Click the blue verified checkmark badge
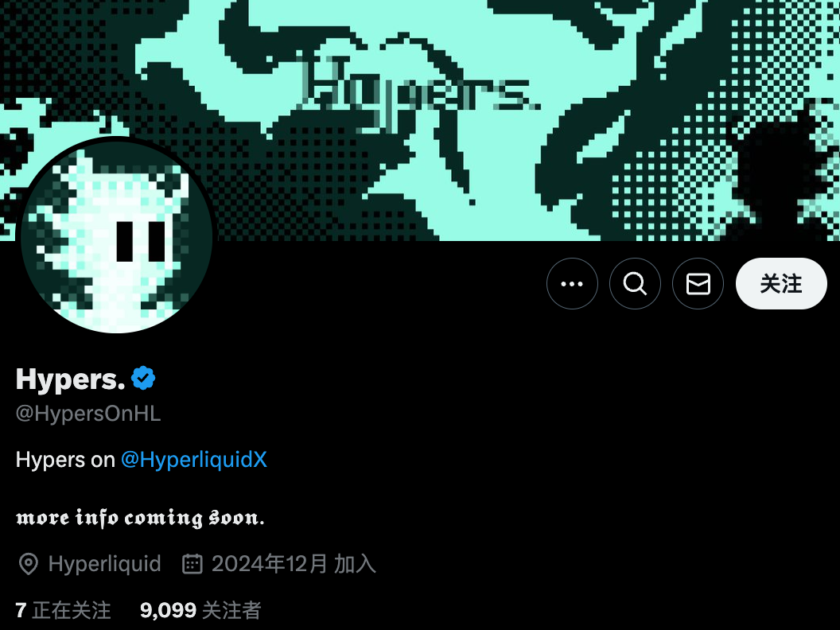This screenshot has width=840, height=630. pos(143,378)
